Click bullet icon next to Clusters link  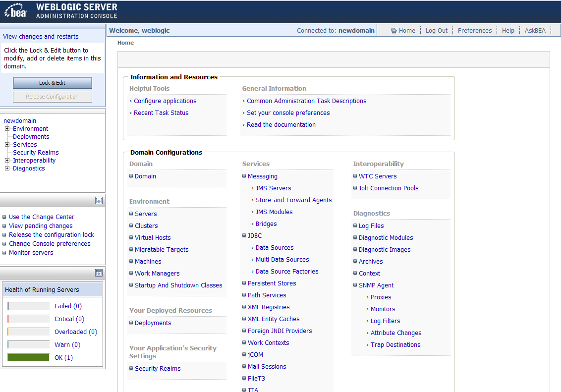[131, 225]
